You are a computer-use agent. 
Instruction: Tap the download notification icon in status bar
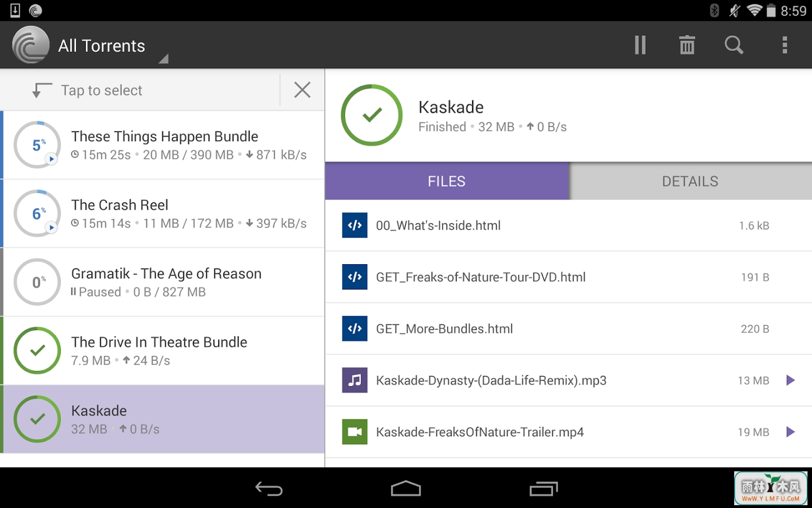click(15, 10)
